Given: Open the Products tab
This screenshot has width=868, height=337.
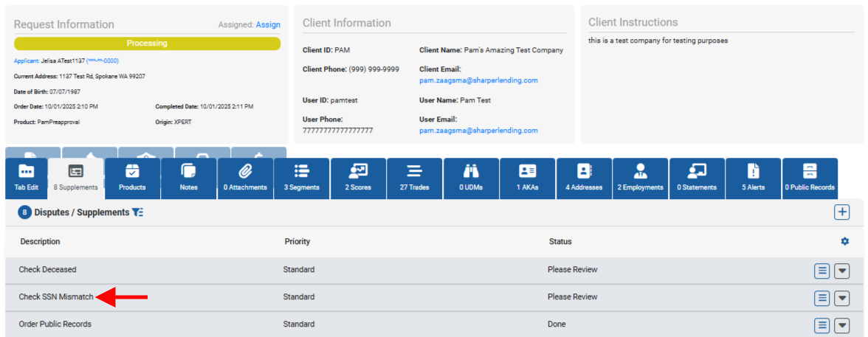Looking at the screenshot, I should [132, 178].
